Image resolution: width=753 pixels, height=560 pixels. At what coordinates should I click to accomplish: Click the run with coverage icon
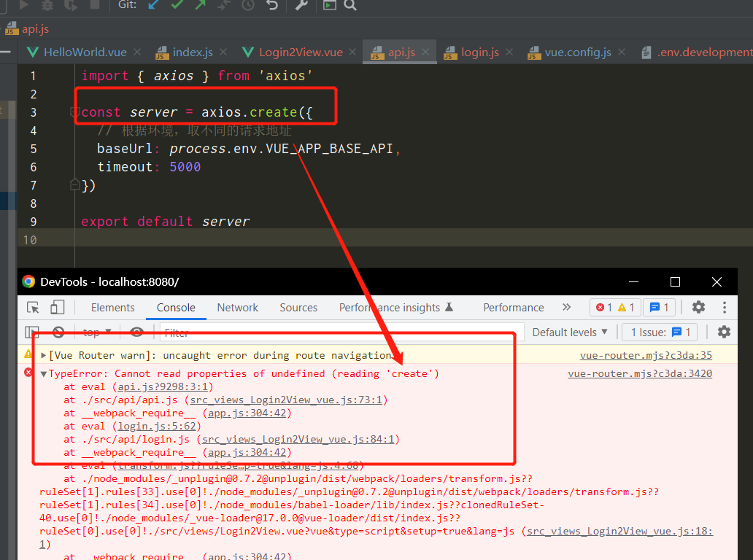pos(71,5)
